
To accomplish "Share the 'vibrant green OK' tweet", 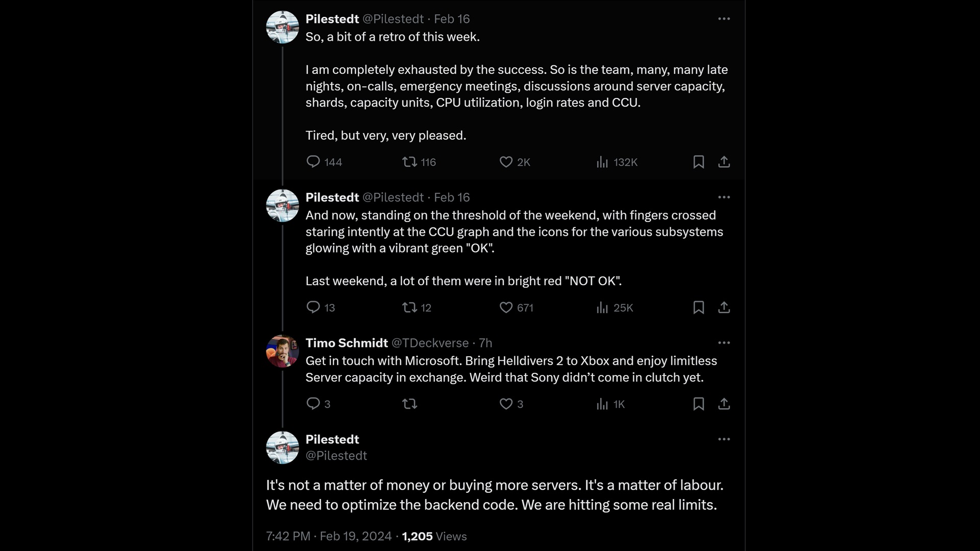I will [724, 308].
